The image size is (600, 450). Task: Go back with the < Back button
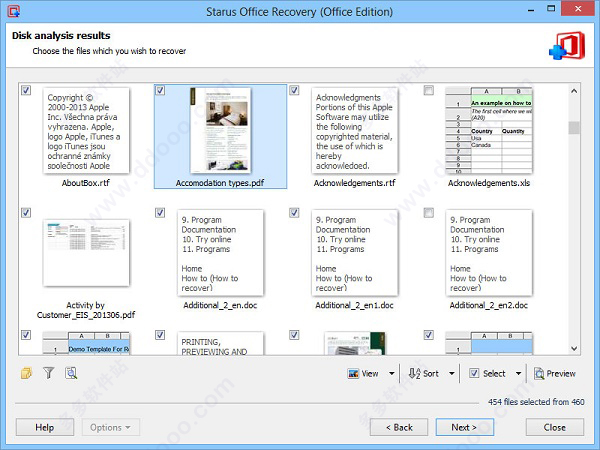pos(399,427)
